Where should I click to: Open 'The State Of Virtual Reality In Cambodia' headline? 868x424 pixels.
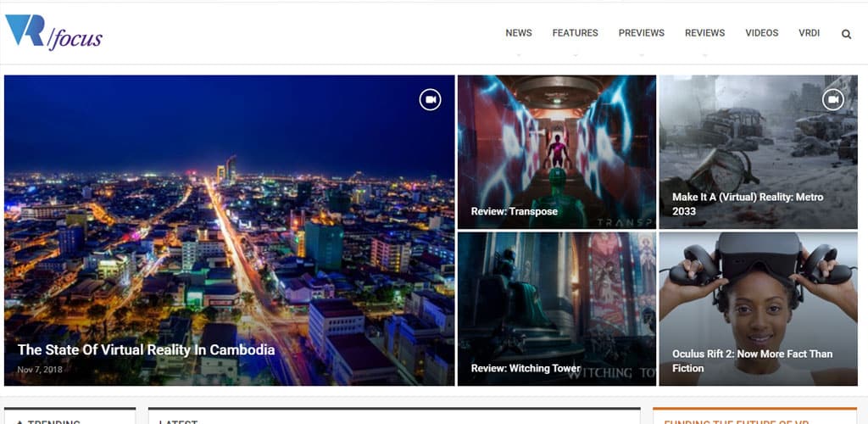click(146, 349)
